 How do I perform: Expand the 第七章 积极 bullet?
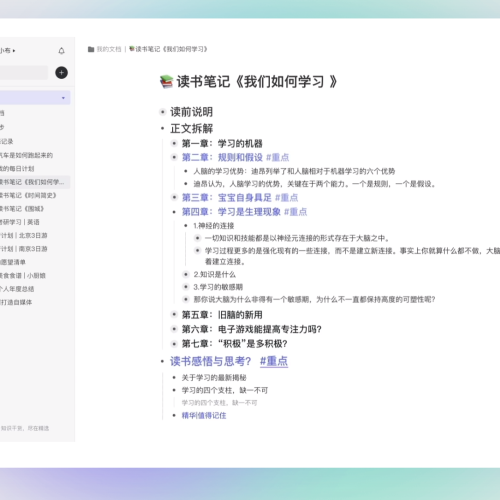[x=174, y=343]
